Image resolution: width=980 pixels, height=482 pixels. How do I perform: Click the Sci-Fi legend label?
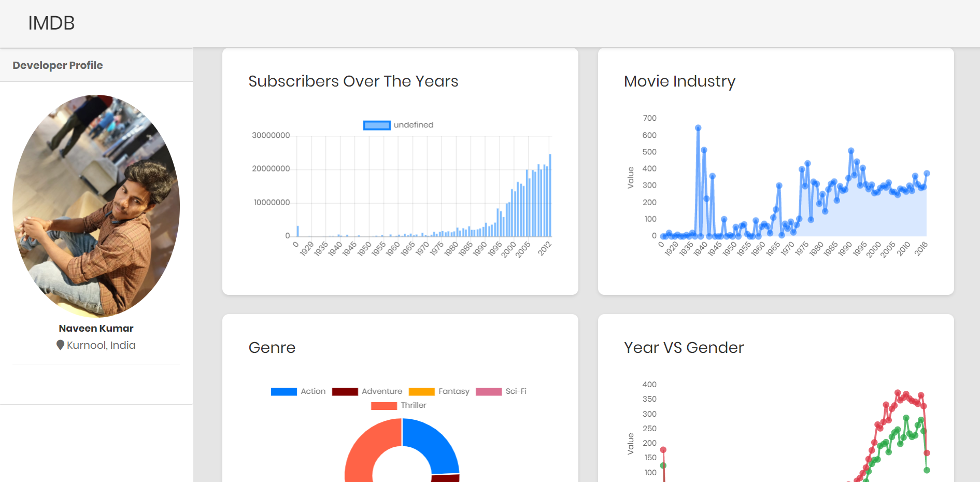[516, 391]
